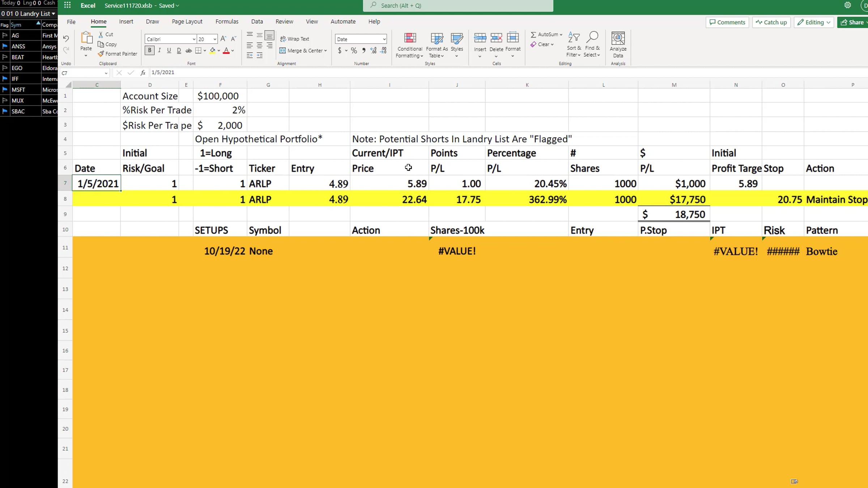Open Find & Select magnifier icon
Screen dimensions: 868x488
click(592, 37)
